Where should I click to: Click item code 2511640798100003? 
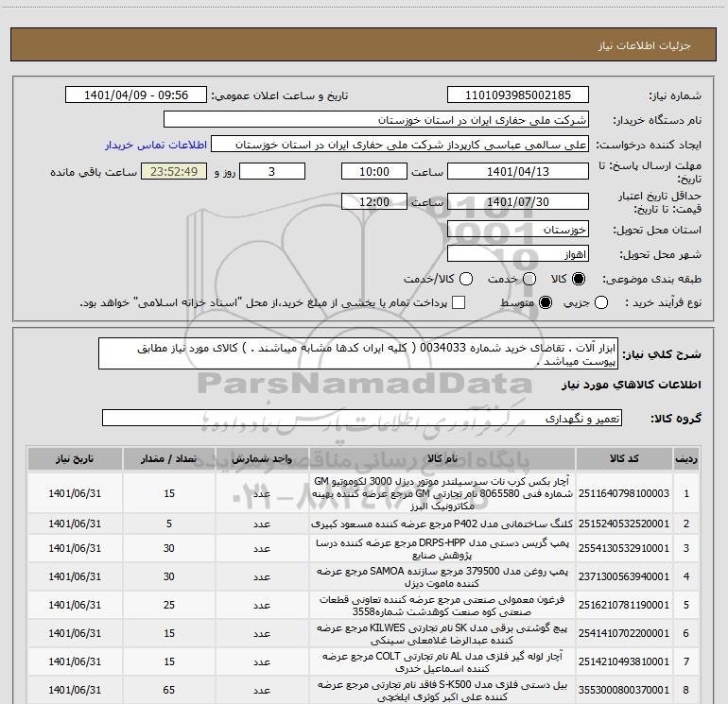click(624, 493)
